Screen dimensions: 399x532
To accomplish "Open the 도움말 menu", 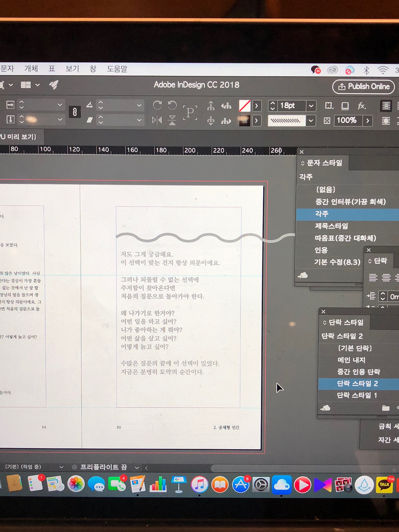I will click(117, 69).
